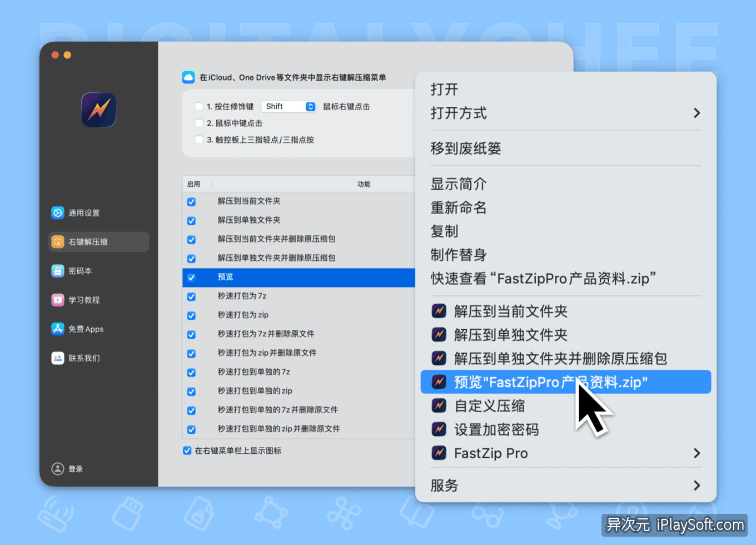Click 鼠标右键点击 label text
The image size is (756, 545).
pos(346,106)
